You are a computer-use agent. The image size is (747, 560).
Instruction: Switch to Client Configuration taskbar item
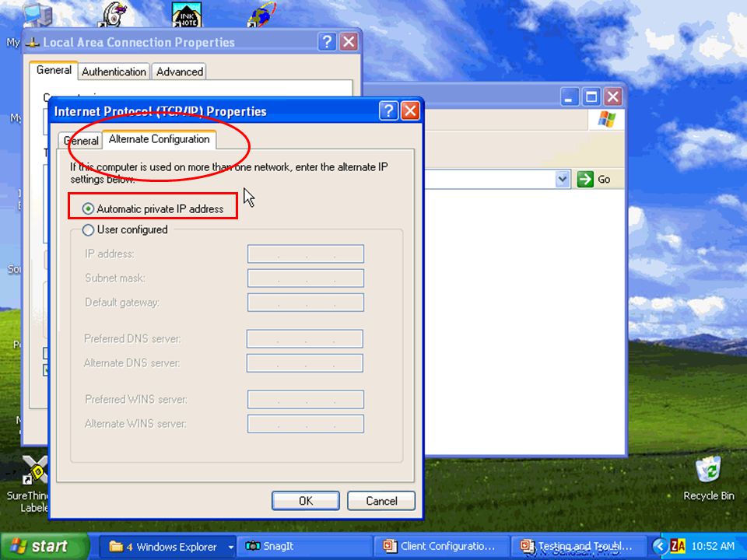coord(442,547)
